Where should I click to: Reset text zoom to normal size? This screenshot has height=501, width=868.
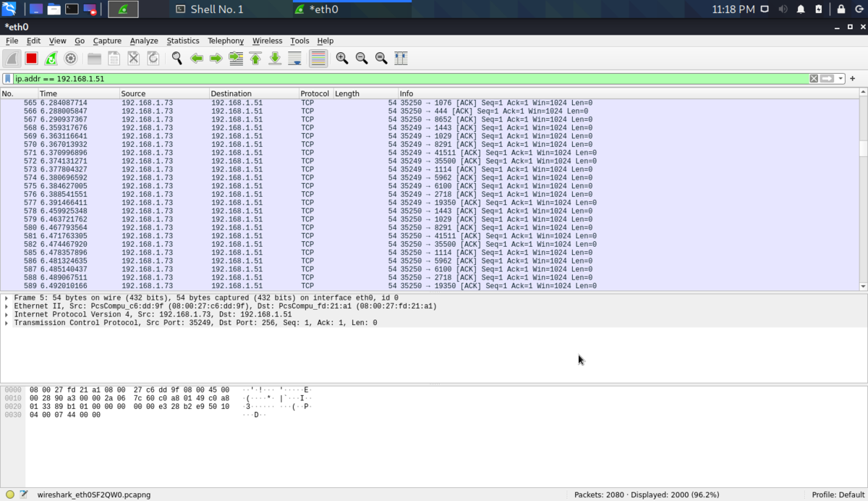coord(381,59)
